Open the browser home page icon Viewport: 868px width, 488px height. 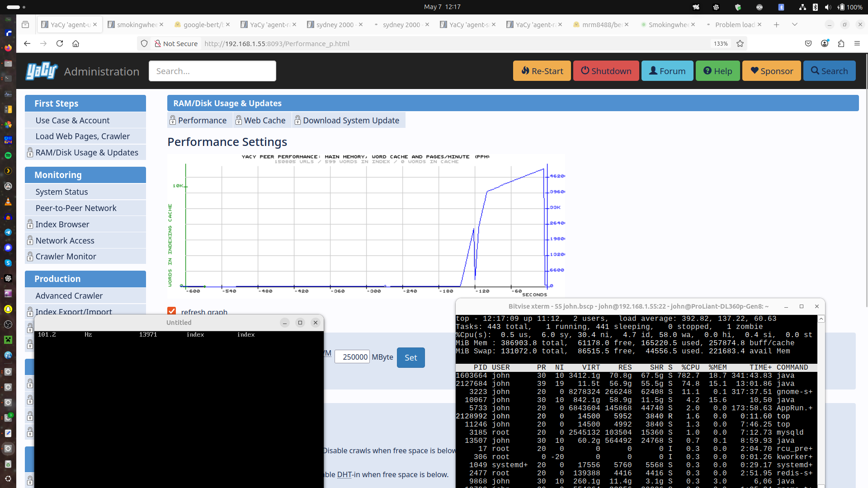point(76,43)
